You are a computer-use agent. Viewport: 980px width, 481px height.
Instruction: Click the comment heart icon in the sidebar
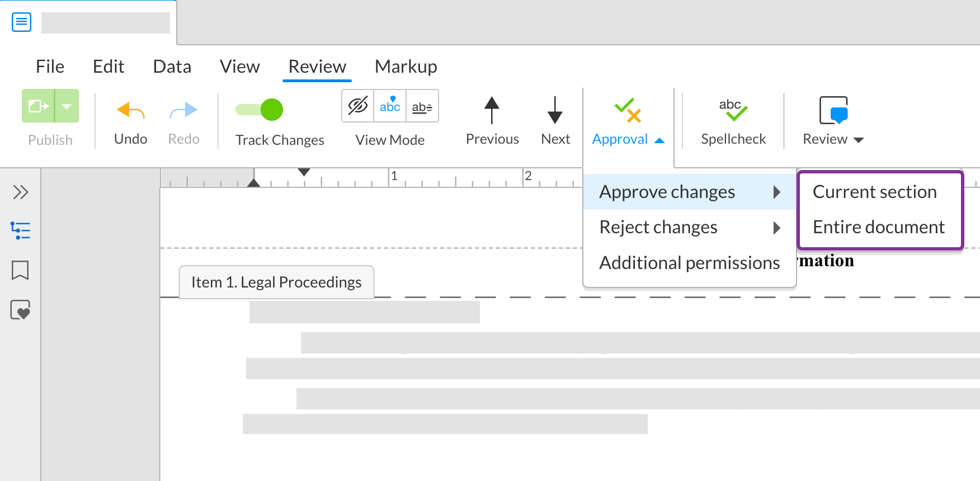[x=21, y=309]
